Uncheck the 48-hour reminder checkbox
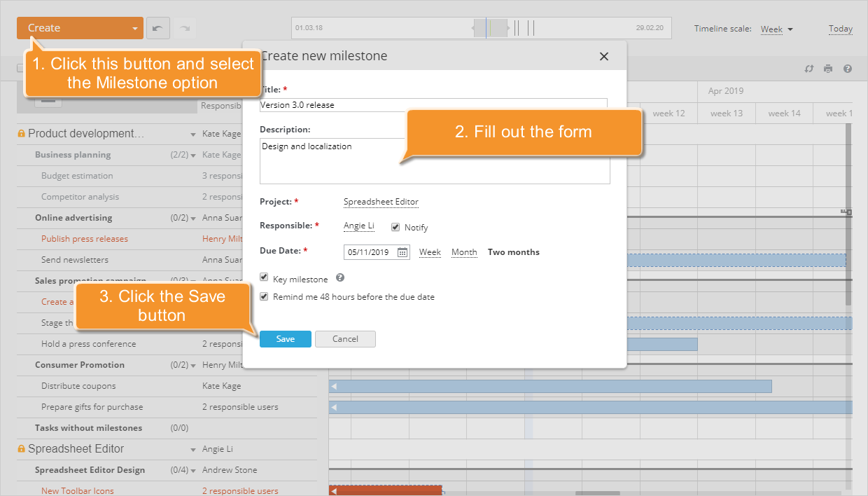Viewport: 868px width, 496px height. click(x=264, y=296)
